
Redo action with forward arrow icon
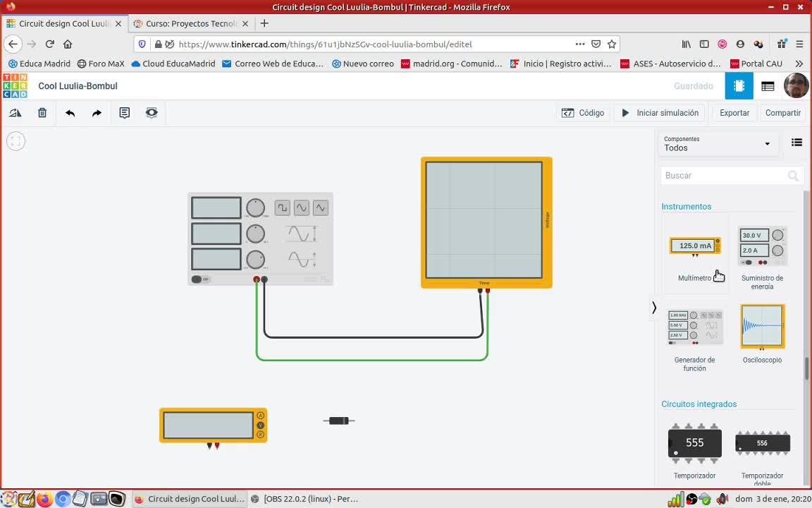97,113
